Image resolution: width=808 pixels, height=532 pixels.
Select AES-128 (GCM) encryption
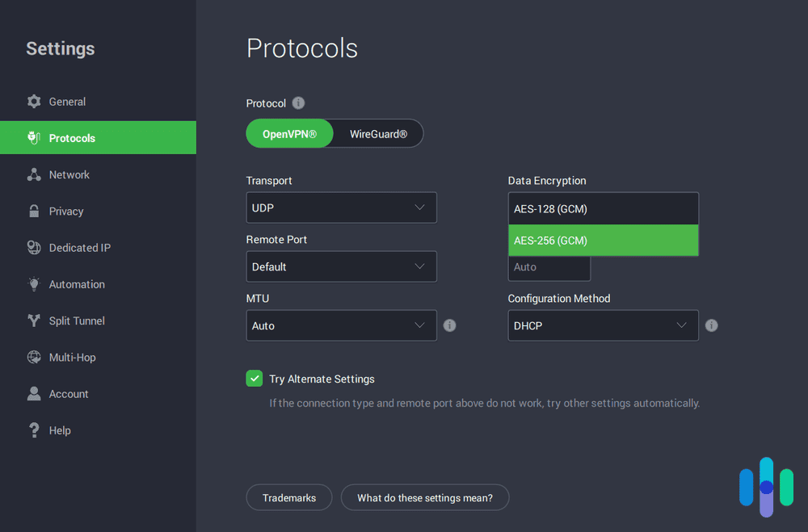[603, 208]
